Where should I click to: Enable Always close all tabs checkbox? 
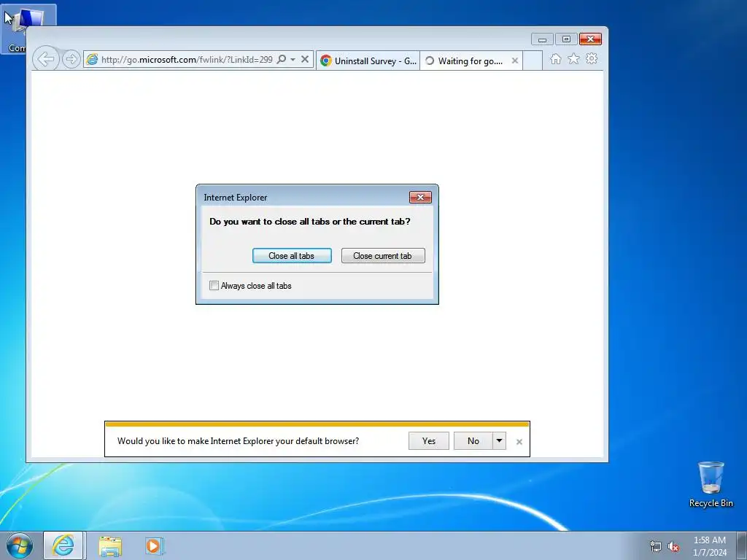[x=214, y=286]
